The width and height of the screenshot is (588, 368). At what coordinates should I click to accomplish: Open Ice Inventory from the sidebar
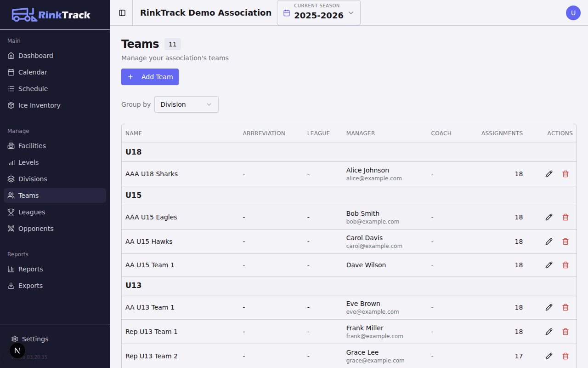click(x=39, y=105)
